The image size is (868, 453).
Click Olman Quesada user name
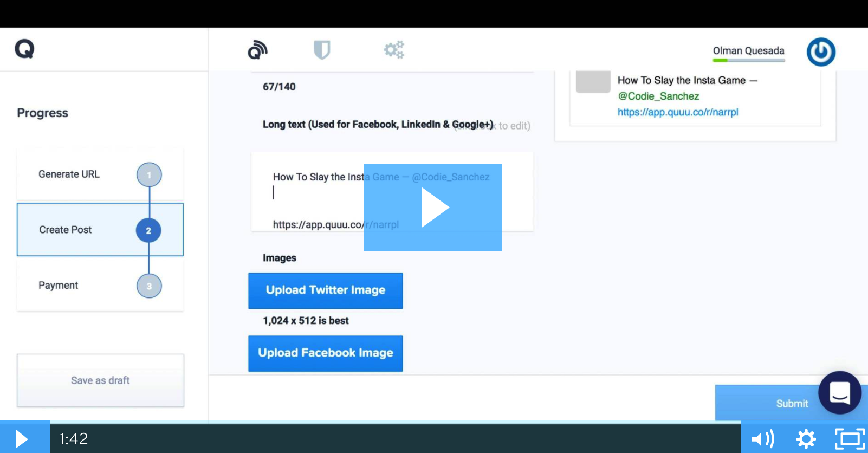tap(748, 51)
